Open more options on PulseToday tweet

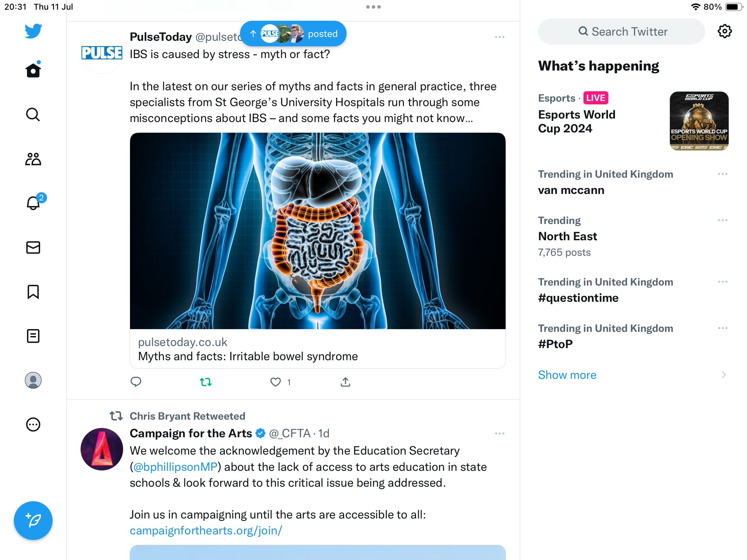click(500, 37)
